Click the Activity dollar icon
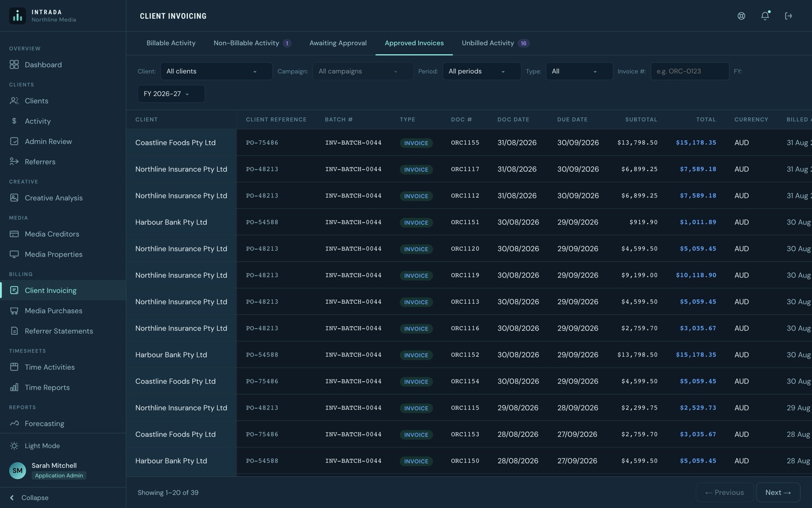This screenshot has width=812, height=508. (14, 121)
